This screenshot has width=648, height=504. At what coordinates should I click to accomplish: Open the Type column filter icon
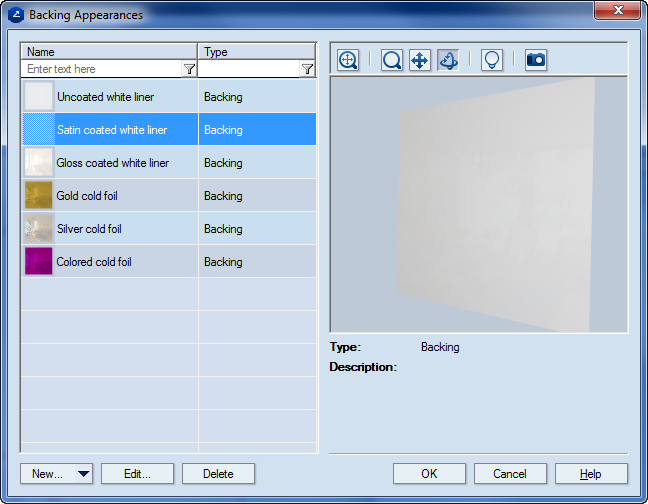point(307,69)
